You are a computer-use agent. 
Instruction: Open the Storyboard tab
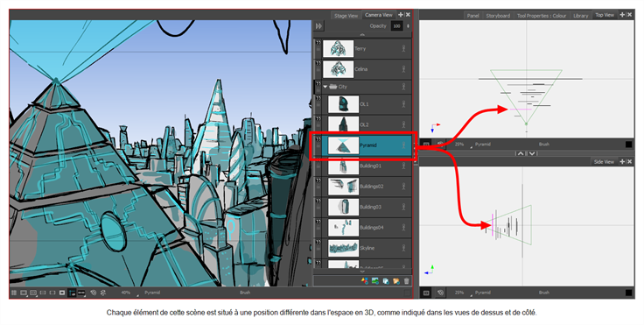(x=498, y=16)
